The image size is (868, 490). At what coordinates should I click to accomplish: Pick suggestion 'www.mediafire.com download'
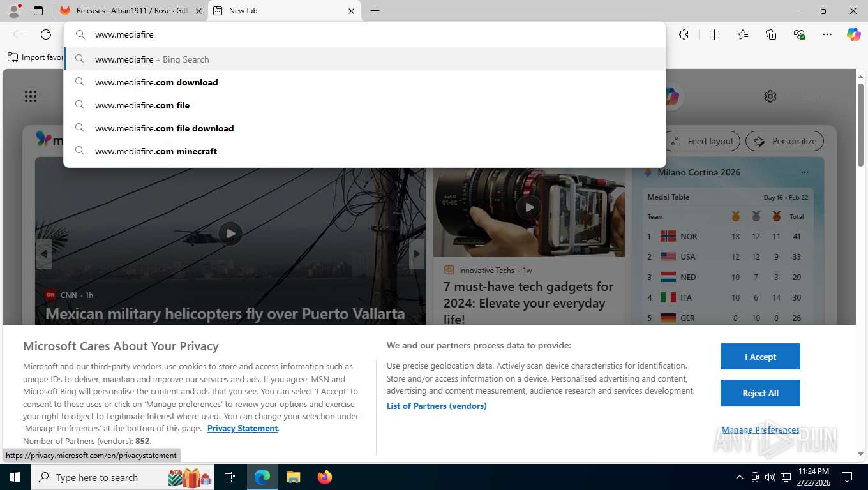pyautogui.click(x=364, y=82)
